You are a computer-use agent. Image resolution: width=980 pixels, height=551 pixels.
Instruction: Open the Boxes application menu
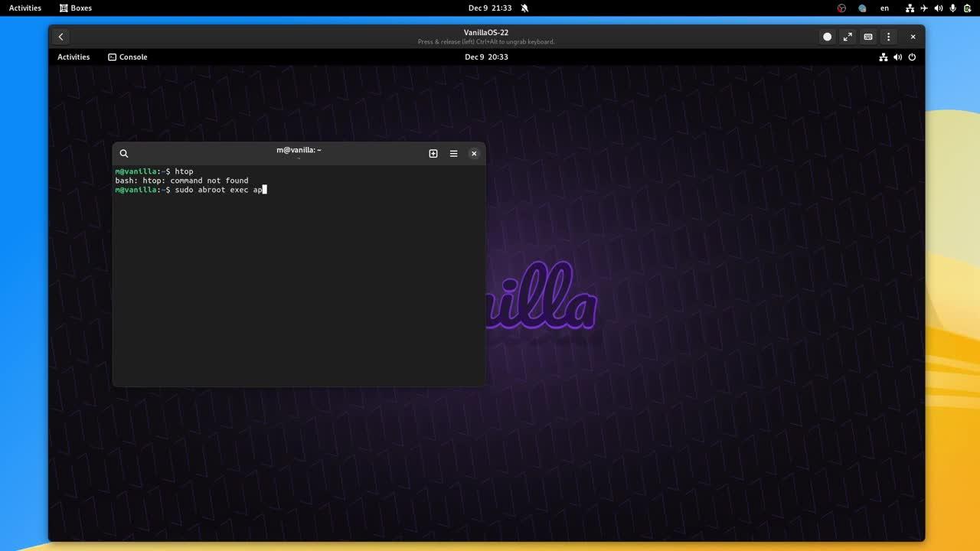click(x=74, y=8)
